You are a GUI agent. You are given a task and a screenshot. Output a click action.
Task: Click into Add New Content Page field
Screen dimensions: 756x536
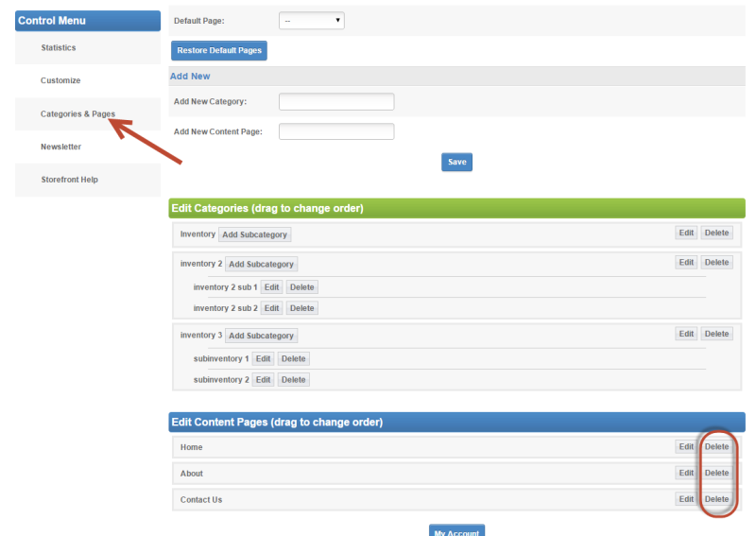point(336,131)
